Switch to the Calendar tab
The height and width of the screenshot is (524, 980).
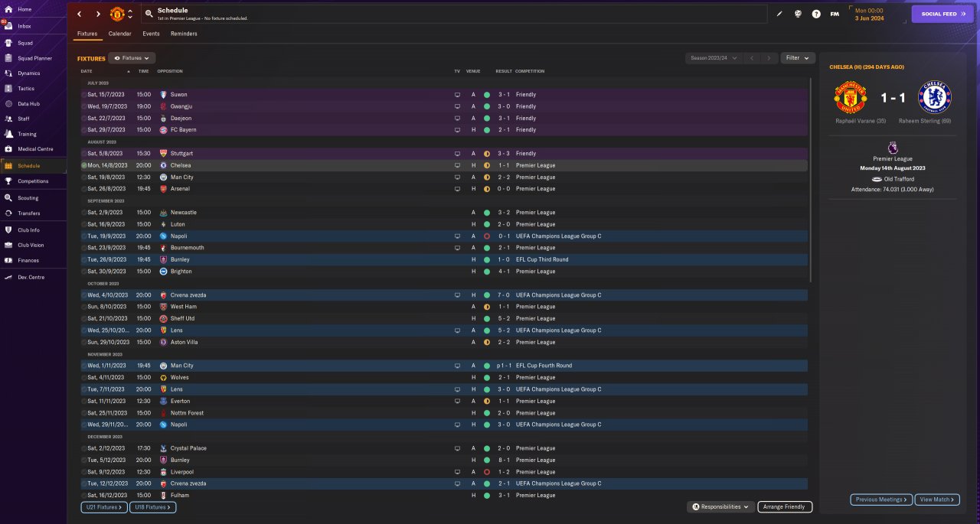click(x=119, y=34)
